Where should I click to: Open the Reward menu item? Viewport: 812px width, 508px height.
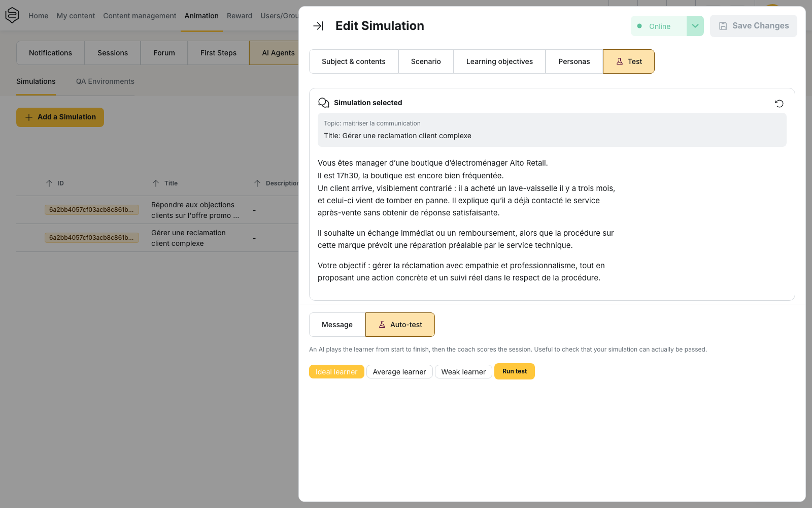point(240,16)
